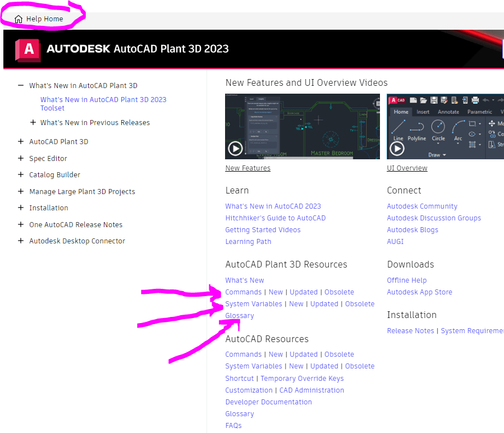
Task: Open New system variables under Plant 3D Resources
Action: tap(296, 304)
